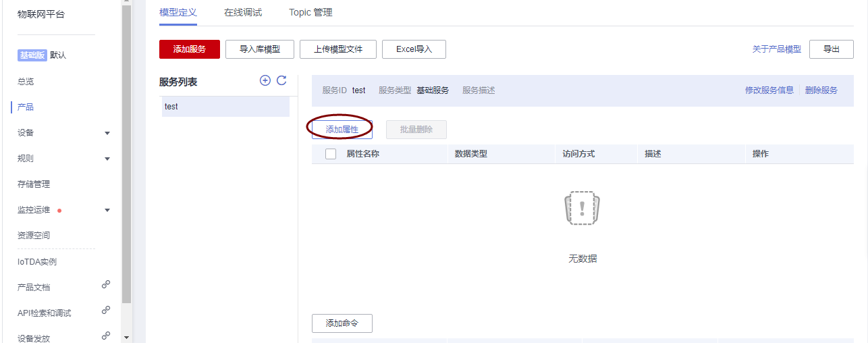Open the API检索和调试 external link icon
Viewport: 868px width, 343px height.
pyautogui.click(x=106, y=311)
